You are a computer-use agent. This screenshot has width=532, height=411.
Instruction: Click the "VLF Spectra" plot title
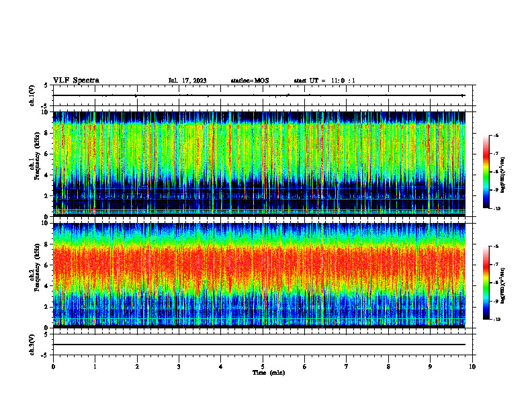click(x=76, y=81)
